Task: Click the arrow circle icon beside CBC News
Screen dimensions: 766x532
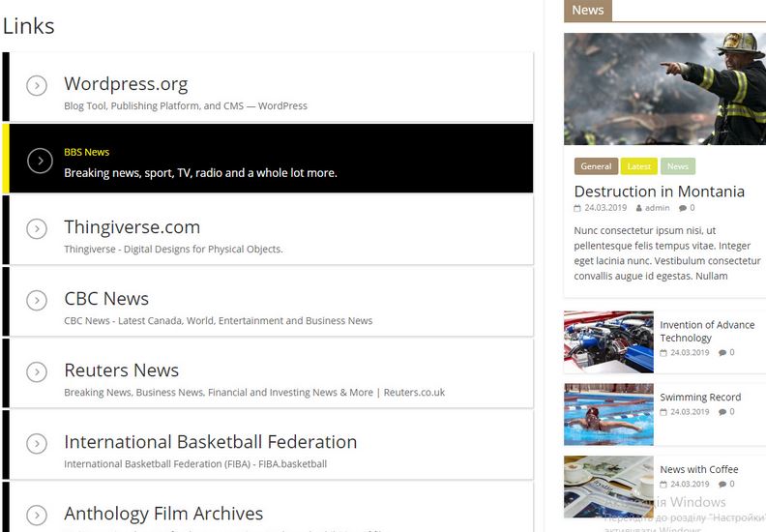Action: point(37,301)
